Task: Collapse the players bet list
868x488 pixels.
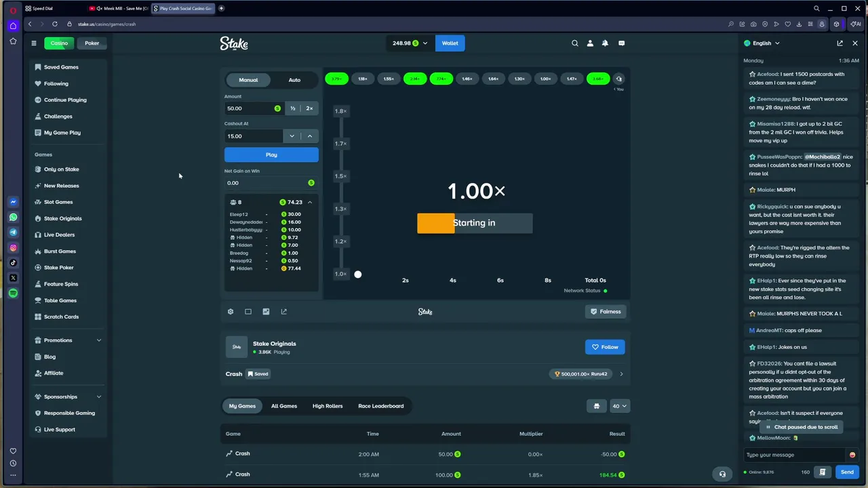Action: [310, 202]
